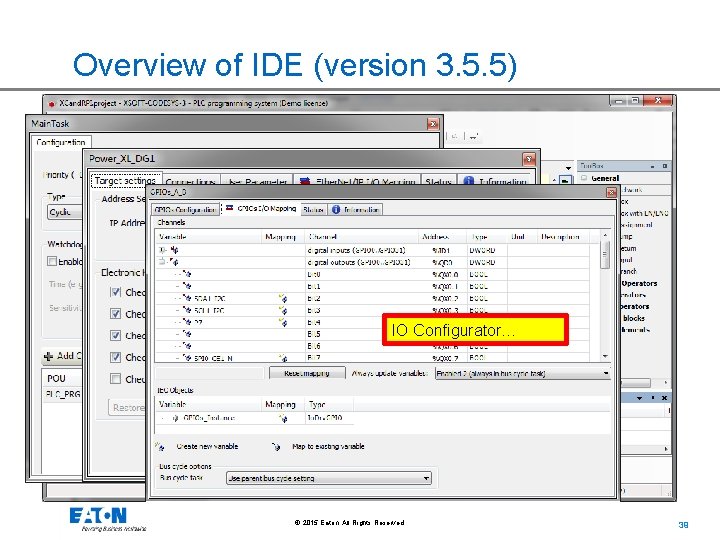Open Status tab in GPIOs window
720x540 pixels.
[x=314, y=209]
